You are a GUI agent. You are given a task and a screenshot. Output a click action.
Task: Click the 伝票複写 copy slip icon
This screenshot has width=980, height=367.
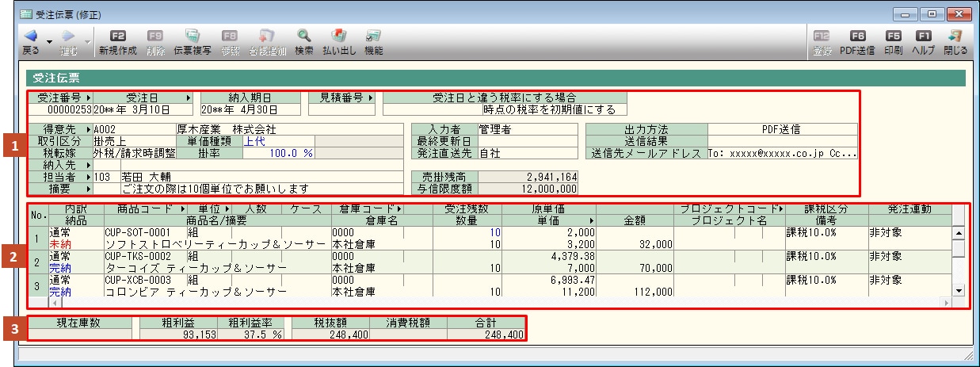pos(192,36)
